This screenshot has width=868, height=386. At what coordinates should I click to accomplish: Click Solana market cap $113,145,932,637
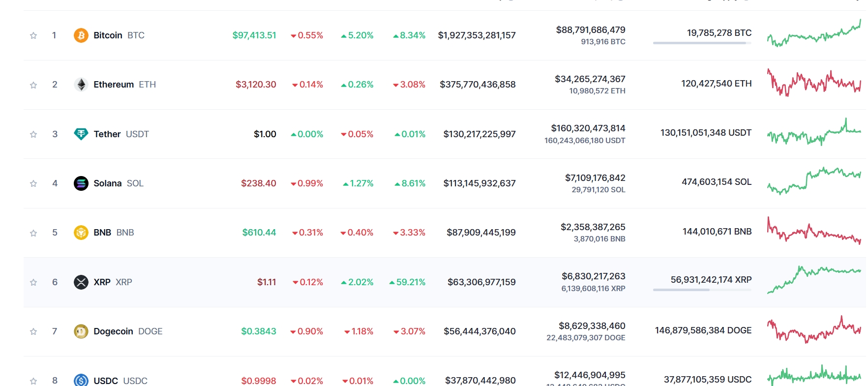pos(479,183)
